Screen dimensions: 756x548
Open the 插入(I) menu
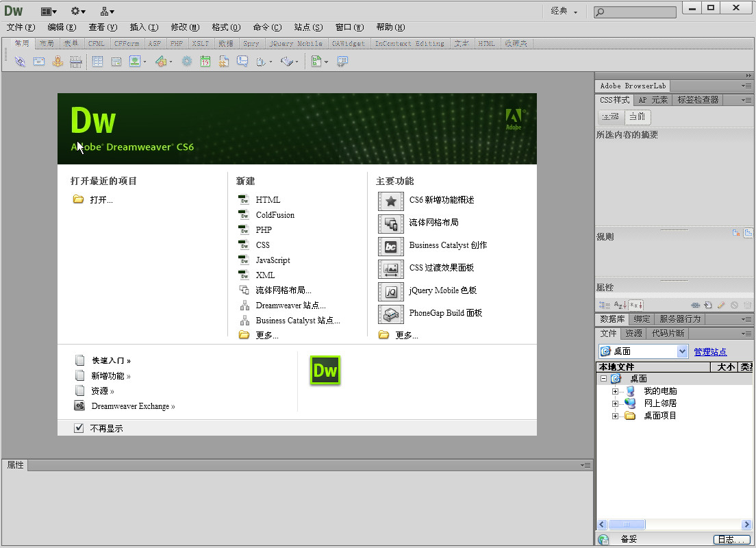(144, 27)
